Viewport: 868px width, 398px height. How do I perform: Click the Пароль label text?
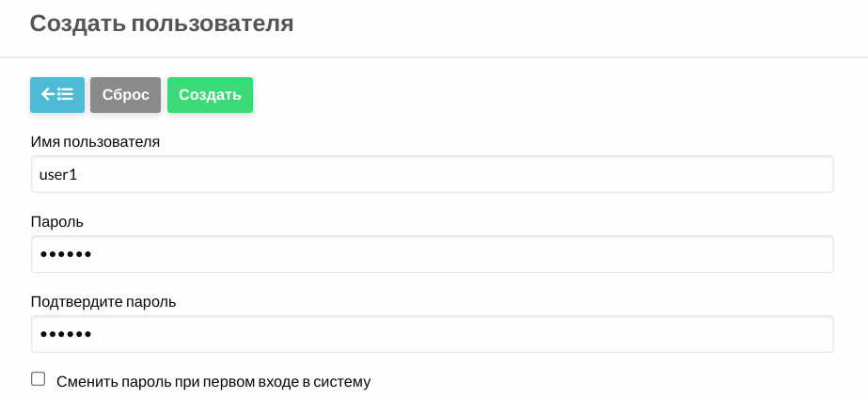pyautogui.click(x=57, y=222)
